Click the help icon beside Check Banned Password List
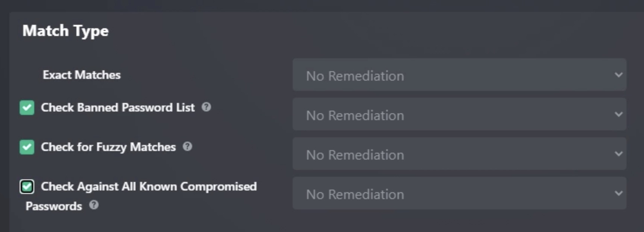Image resolution: width=644 pixels, height=232 pixels. 207,108
